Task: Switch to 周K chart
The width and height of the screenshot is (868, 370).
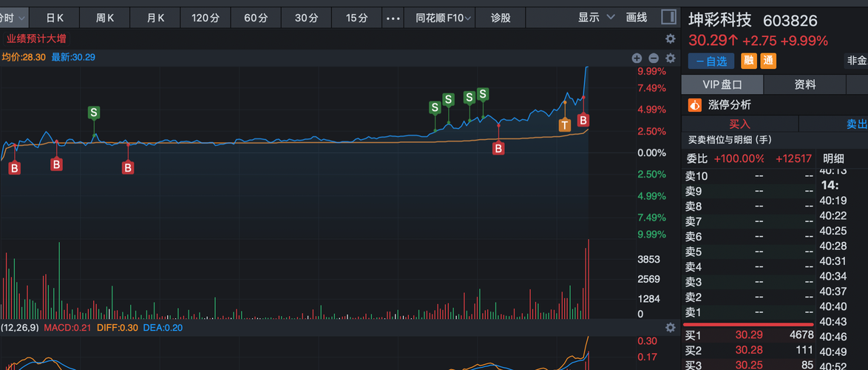Action: [105, 18]
